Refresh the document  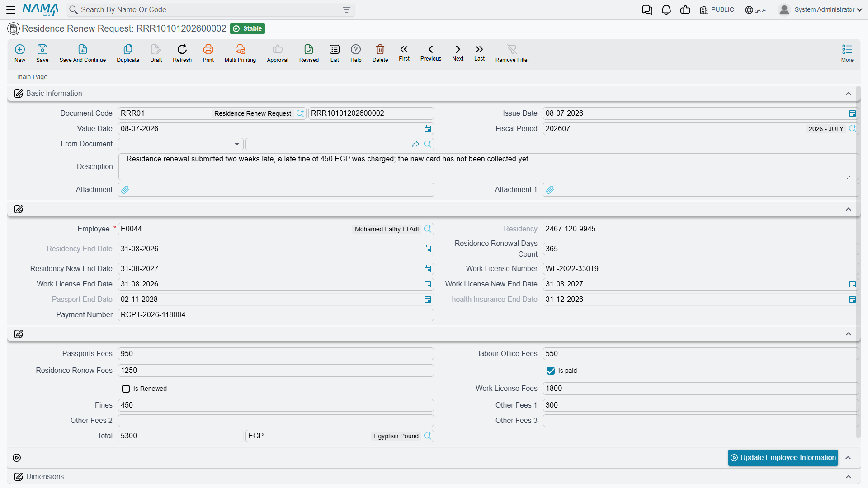tap(182, 53)
